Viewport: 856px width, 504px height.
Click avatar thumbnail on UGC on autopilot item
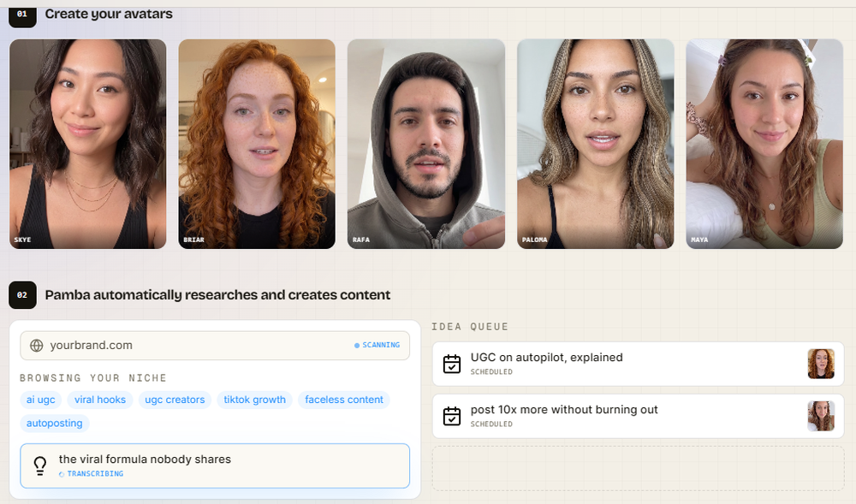click(821, 364)
